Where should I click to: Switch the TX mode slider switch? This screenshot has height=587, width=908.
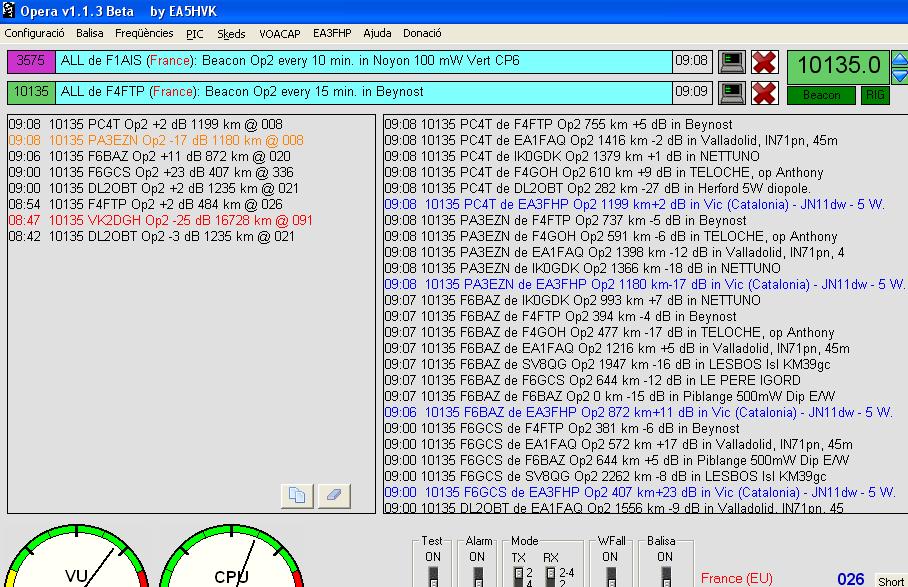pos(518,576)
